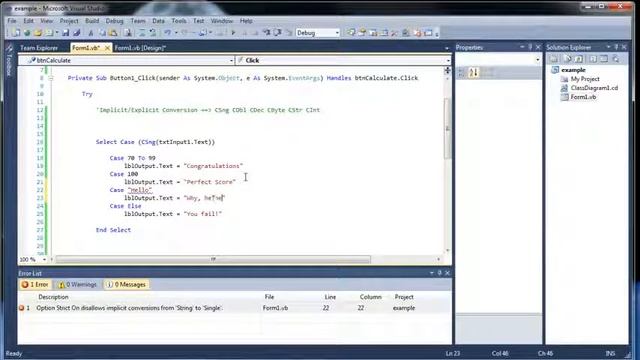The width and height of the screenshot is (640, 360).
Task: Close the Form1.vb* tab
Action: pyautogui.click(x=107, y=48)
